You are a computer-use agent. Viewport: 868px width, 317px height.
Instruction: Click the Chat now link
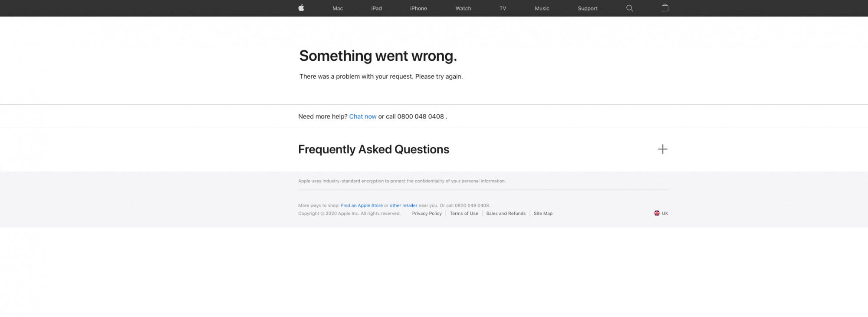pyautogui.click(x=363, y=116)
